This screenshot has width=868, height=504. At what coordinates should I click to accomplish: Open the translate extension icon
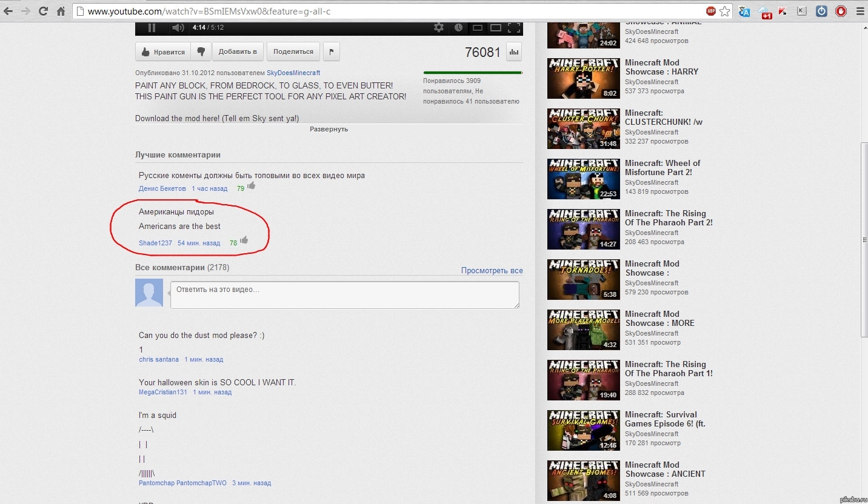744,11
